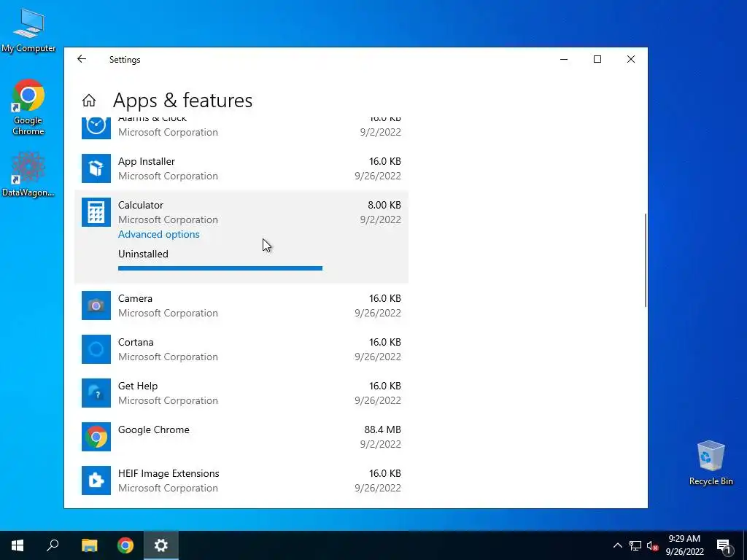This screenshot has height=560, width=747.
Task: Open taskbar search magnifier
Action: (x=53, y=545)
